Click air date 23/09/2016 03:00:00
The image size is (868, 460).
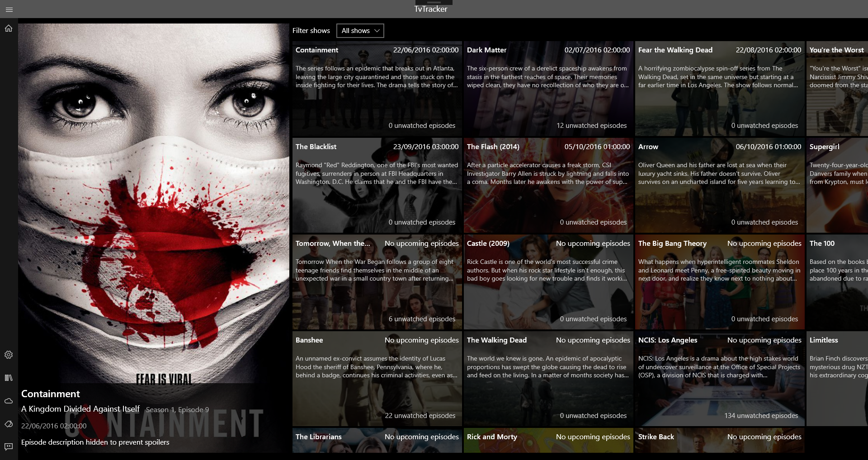pos(426,147)
